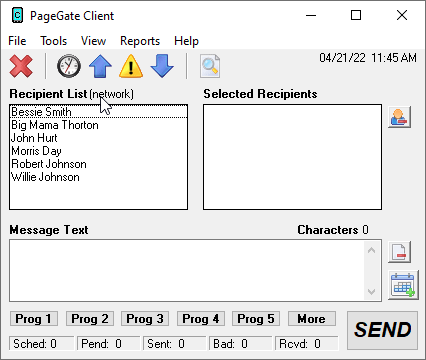The width and height of the screenshot is (426, 360).
Task: Click the blue down arrow toolbar icon
Action: tap(162, 66)
